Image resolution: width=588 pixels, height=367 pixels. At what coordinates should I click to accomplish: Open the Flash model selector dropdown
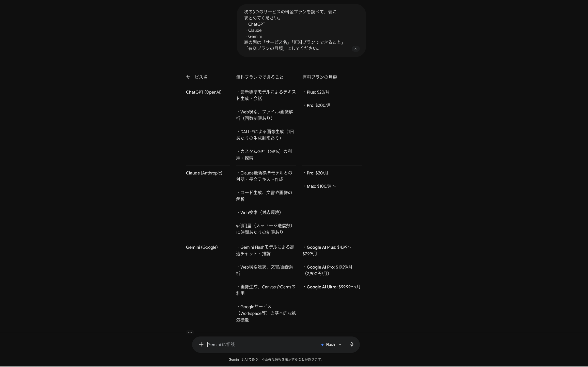point(331,345)
